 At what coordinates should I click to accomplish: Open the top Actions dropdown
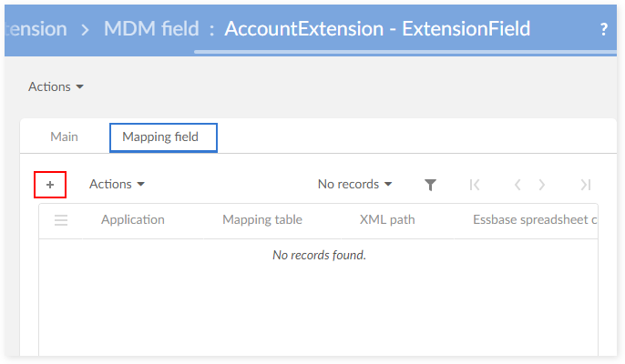56,86
